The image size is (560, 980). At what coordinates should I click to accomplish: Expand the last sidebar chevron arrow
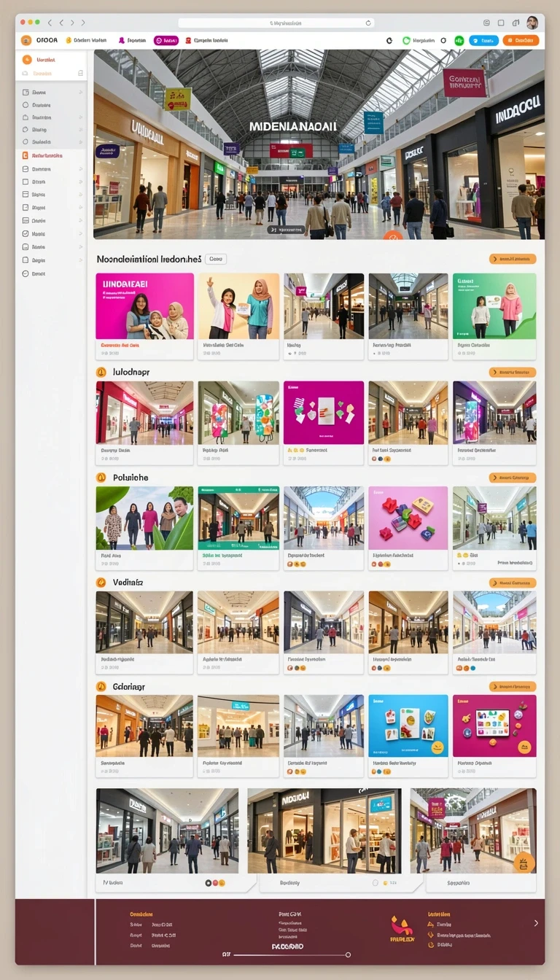point(81,260)
